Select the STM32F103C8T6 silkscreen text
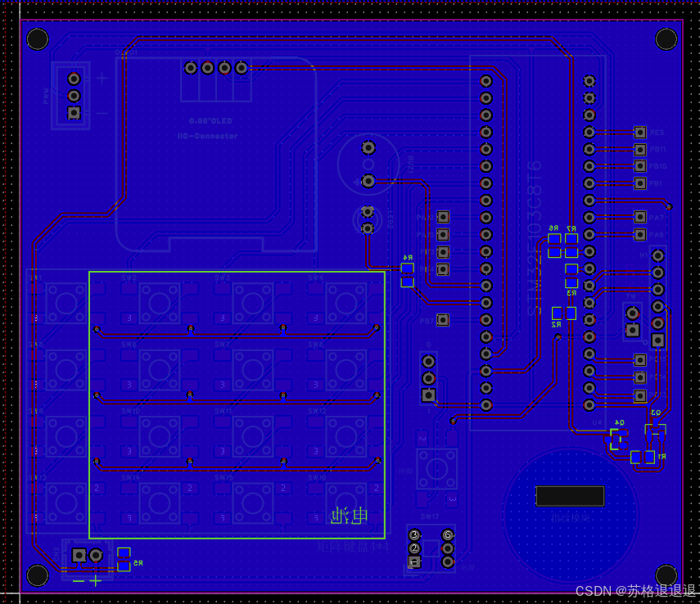Screen dimensions: 700x604 pos(535,238)
